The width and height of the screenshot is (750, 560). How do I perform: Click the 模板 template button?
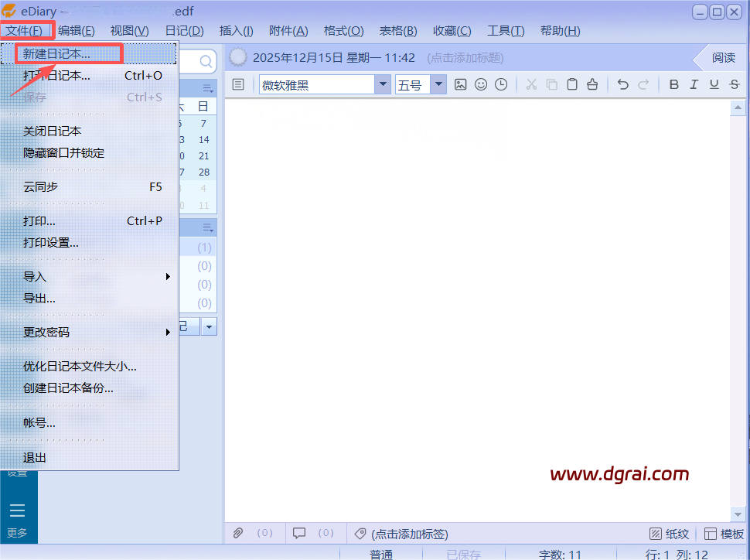[724, 534]
